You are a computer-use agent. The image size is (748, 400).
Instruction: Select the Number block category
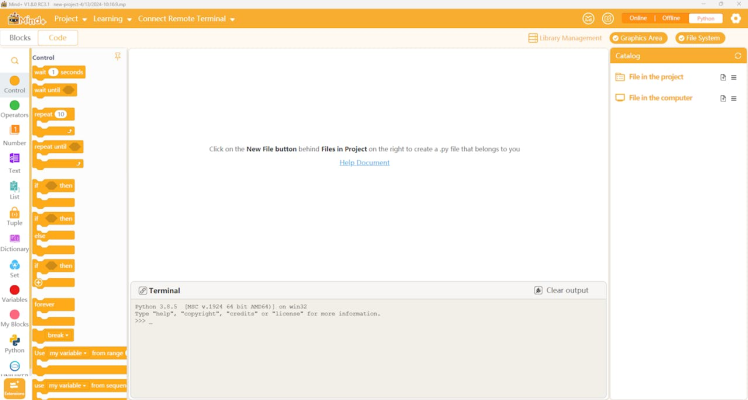click(14, 135)
